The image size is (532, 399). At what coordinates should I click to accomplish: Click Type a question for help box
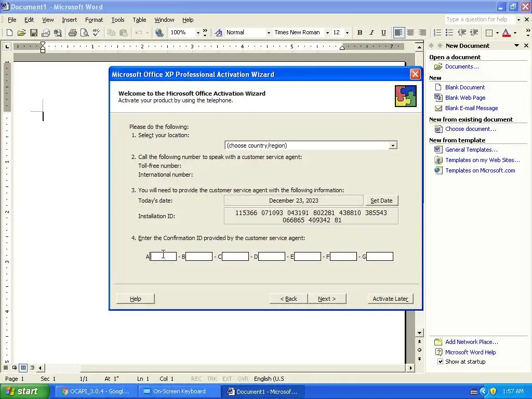coord(480,19)
